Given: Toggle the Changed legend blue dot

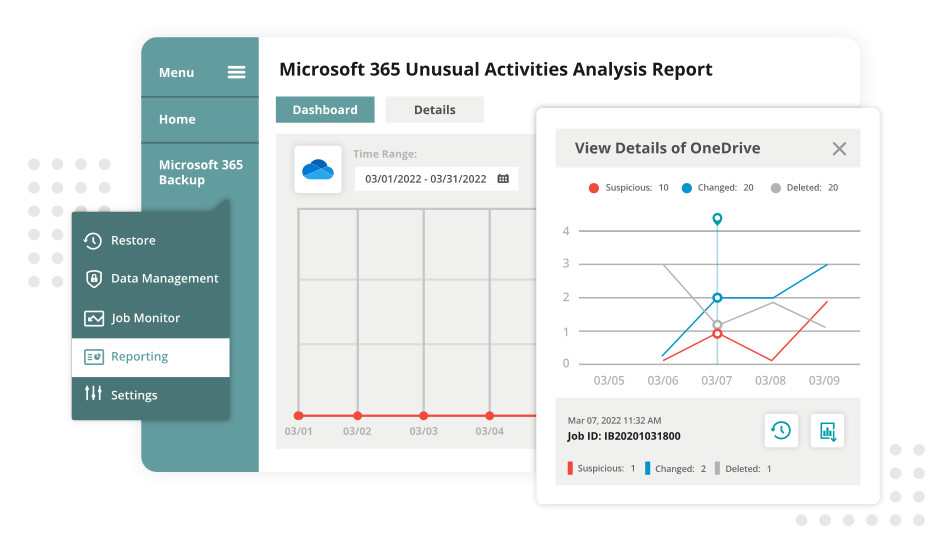Looking at the screenshot, I should click(686, 188).
